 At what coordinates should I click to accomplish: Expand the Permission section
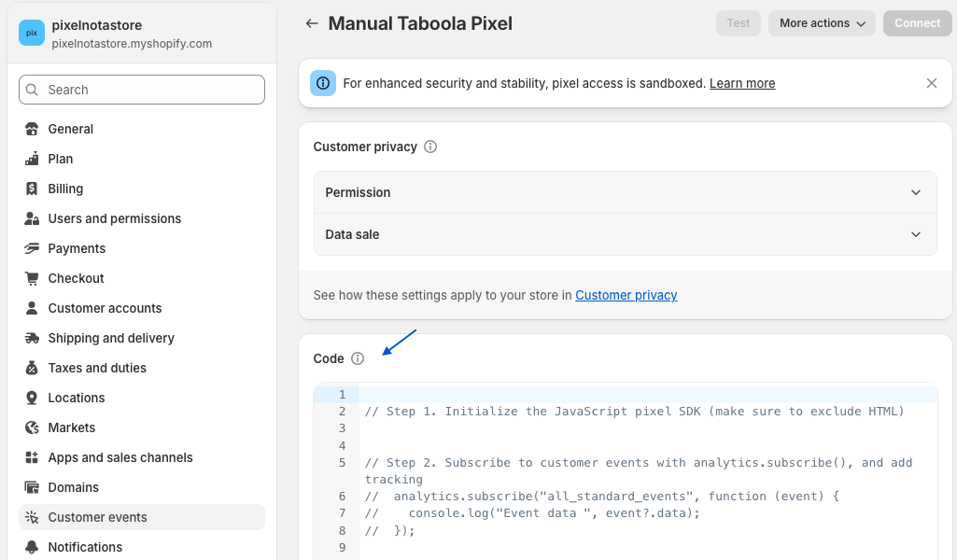point(625,192)
